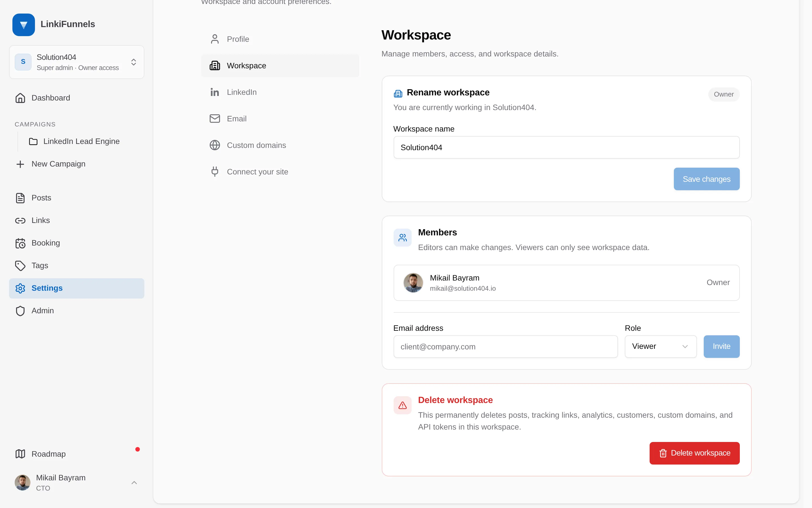Go to Connect your site tab label
This screenshot has height=508, width=812.
click(x=257, y=172)
